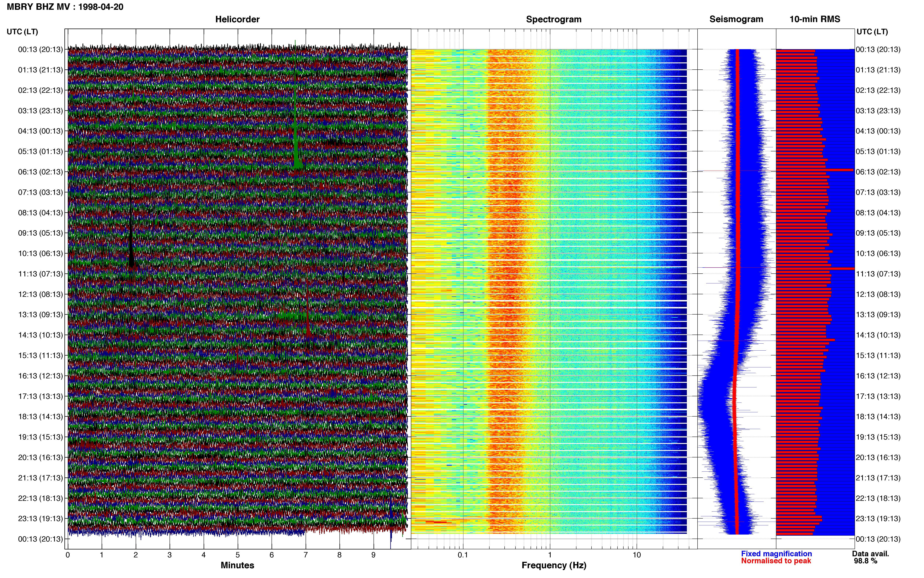This screenshot has width=924, height=578.
Task: Click the 3 tick on the Minutes axis
Action: pos(170,555)
